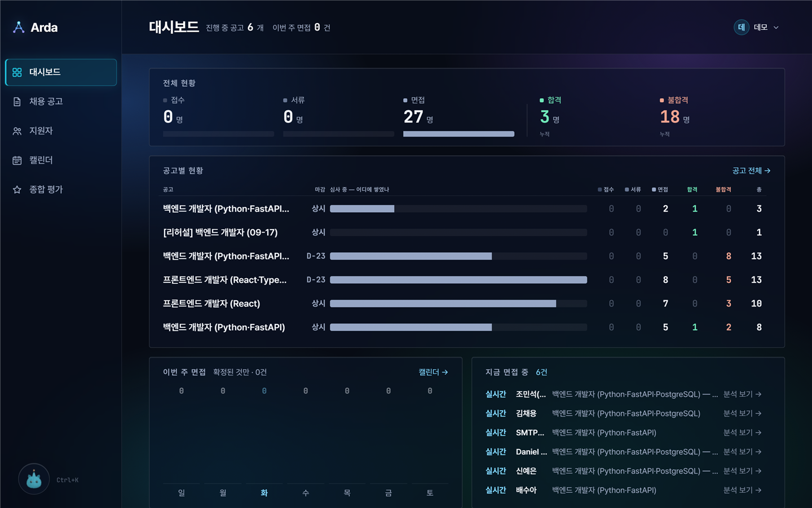Navigate to 지원자 menu
Viewport: 812px width, 508px height.
[61, 131]
